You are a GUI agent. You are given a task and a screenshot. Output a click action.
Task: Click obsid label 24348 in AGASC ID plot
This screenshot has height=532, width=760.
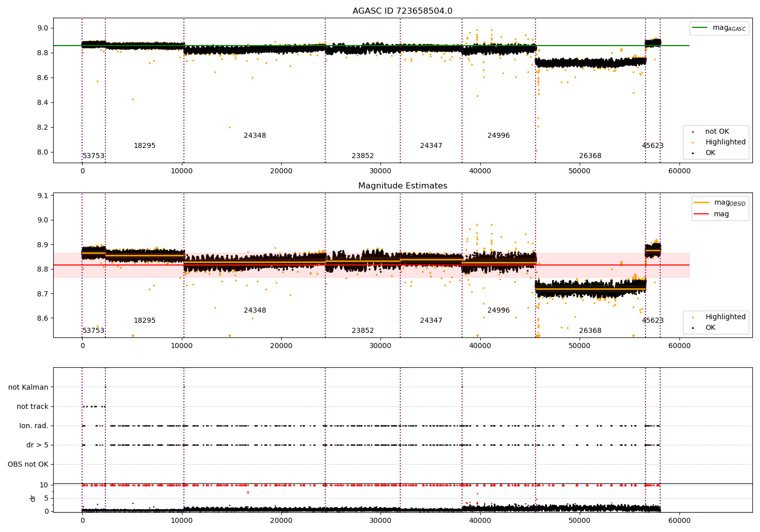(255, 136)
